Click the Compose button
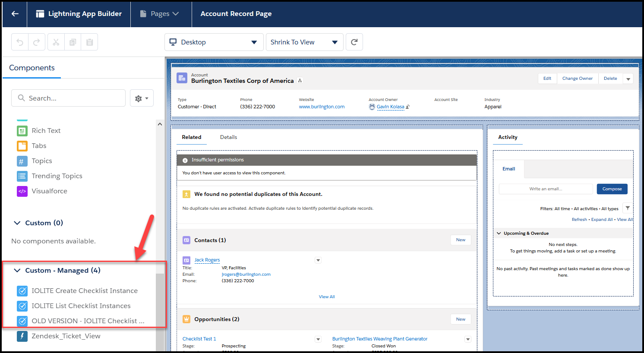This screenshot has width=644, height=353. (x=612, y=189)
